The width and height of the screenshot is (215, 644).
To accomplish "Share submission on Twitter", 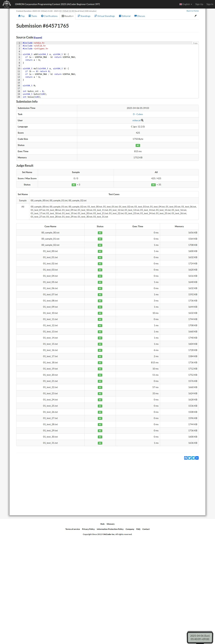I will [190, 458].
